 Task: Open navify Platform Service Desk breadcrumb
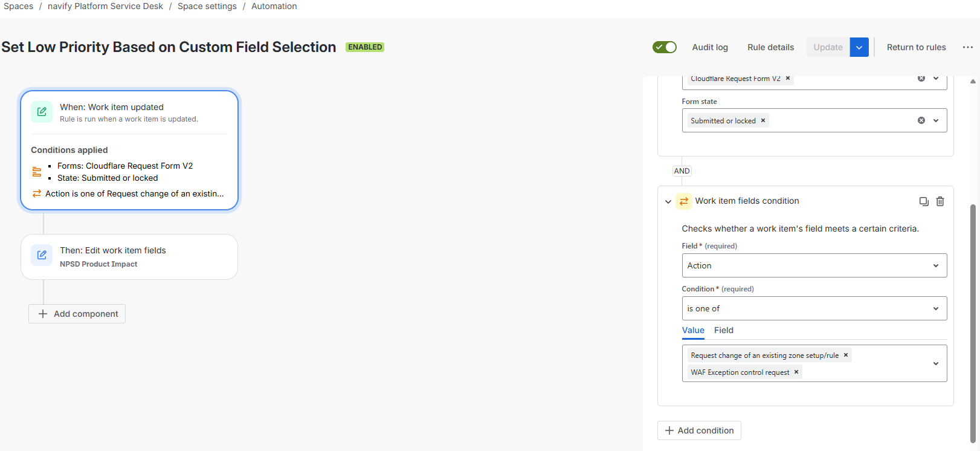click(106, 6)
